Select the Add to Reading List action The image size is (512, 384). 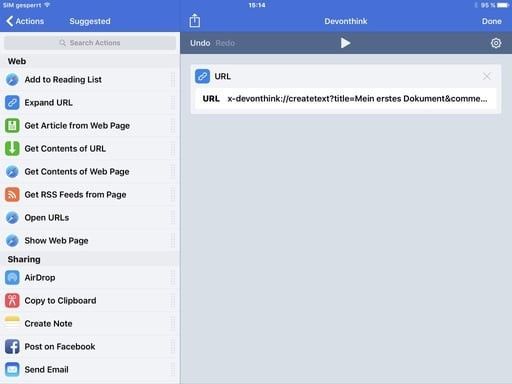pos(90,80)
